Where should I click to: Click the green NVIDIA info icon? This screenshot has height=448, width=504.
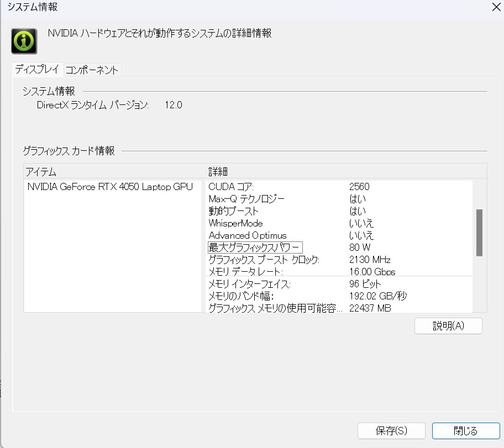pos(24,41)
